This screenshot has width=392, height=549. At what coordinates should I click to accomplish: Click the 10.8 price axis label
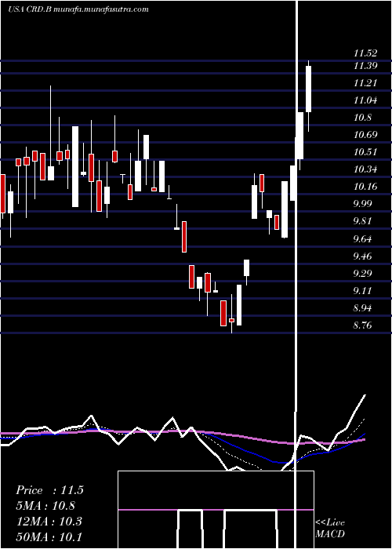coord(363,118)
